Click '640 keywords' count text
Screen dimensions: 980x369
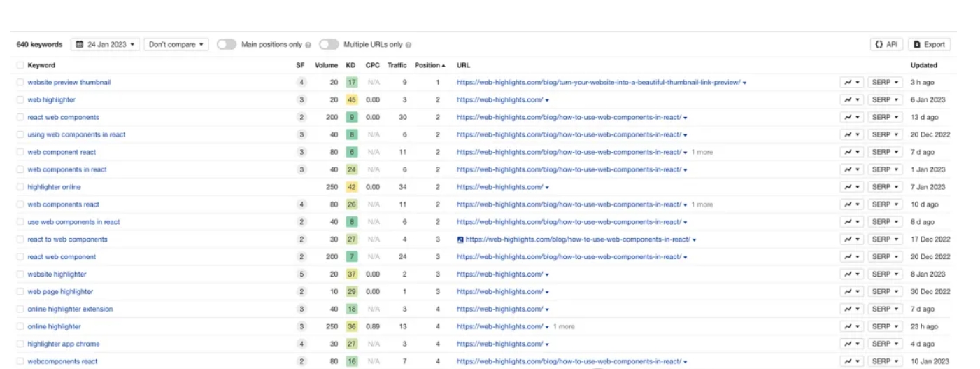[39, 44]
